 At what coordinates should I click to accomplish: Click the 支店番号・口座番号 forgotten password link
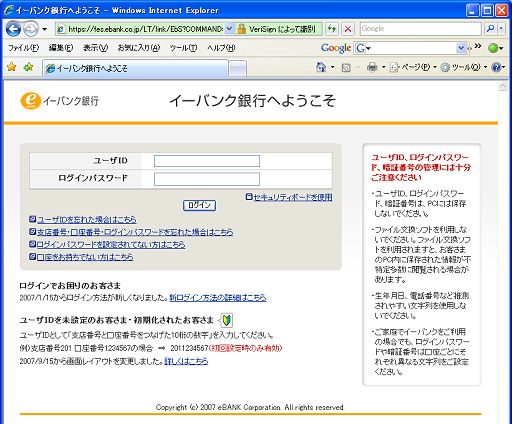pyautogui.click(x=135, y=232)
